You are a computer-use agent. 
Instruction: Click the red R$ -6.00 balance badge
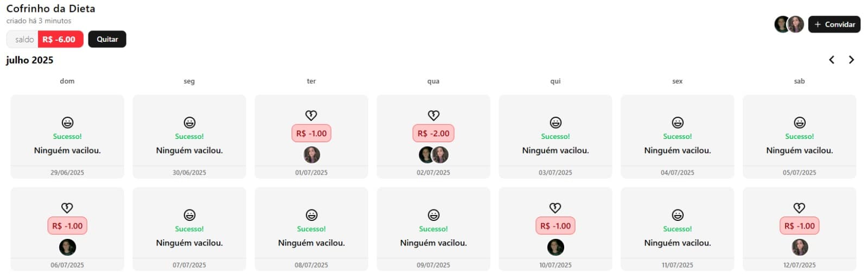pos(60,39)
